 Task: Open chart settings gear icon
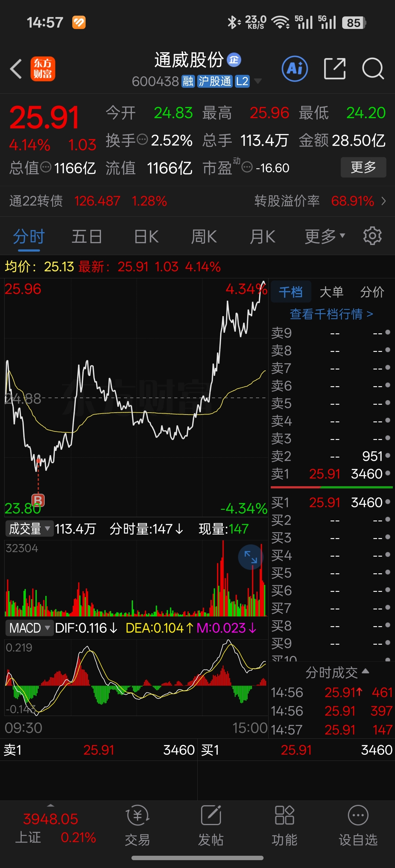(x=372, y=236)
